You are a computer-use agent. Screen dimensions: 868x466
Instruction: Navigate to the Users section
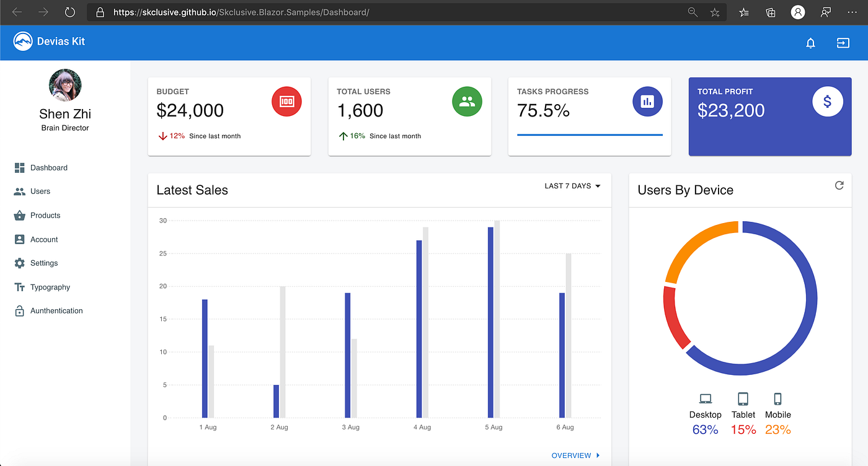pyautogui.click(x=40, y=191)
